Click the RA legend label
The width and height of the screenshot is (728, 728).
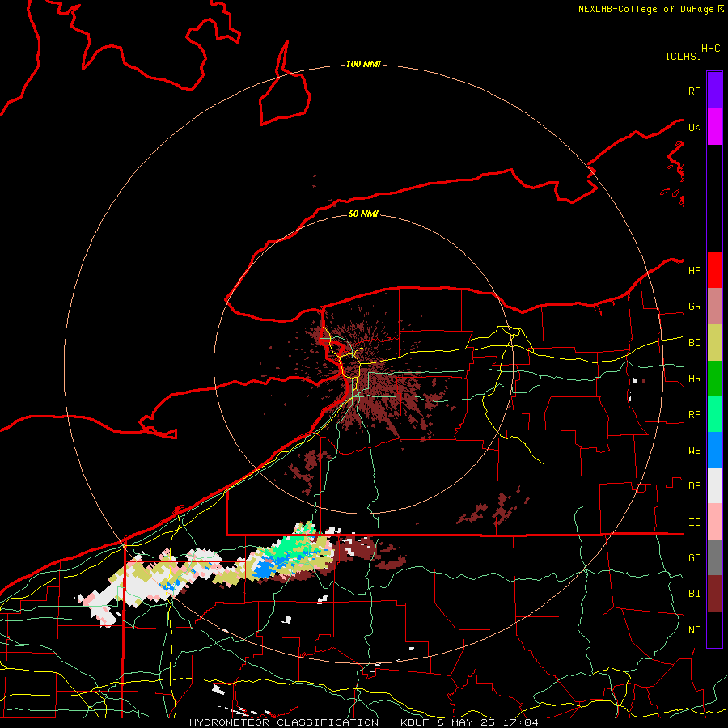(x=694, y=415)
